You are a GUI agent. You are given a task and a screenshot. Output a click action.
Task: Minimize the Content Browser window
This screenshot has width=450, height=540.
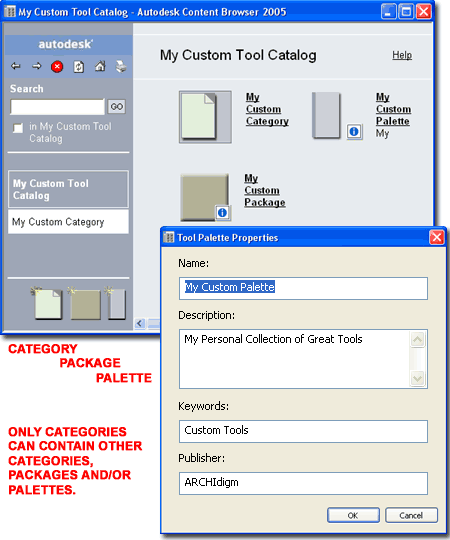click(x=388, y=12)
